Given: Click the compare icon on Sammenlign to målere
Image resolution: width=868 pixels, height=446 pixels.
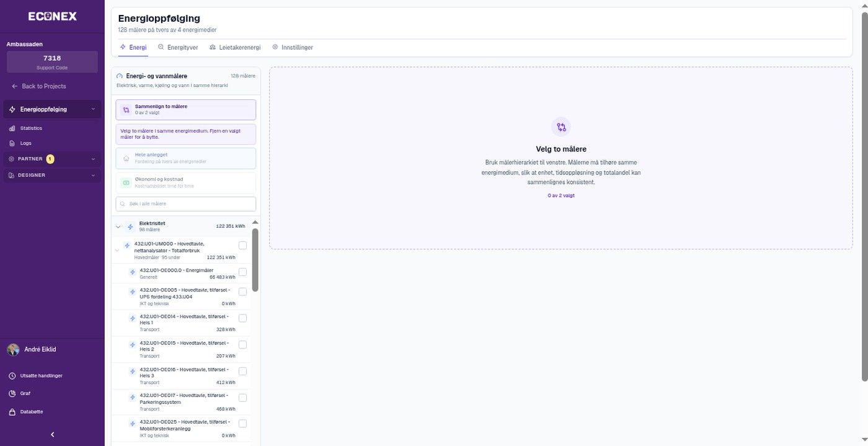Looking at the screenshot, I should (x=126, y=110).
